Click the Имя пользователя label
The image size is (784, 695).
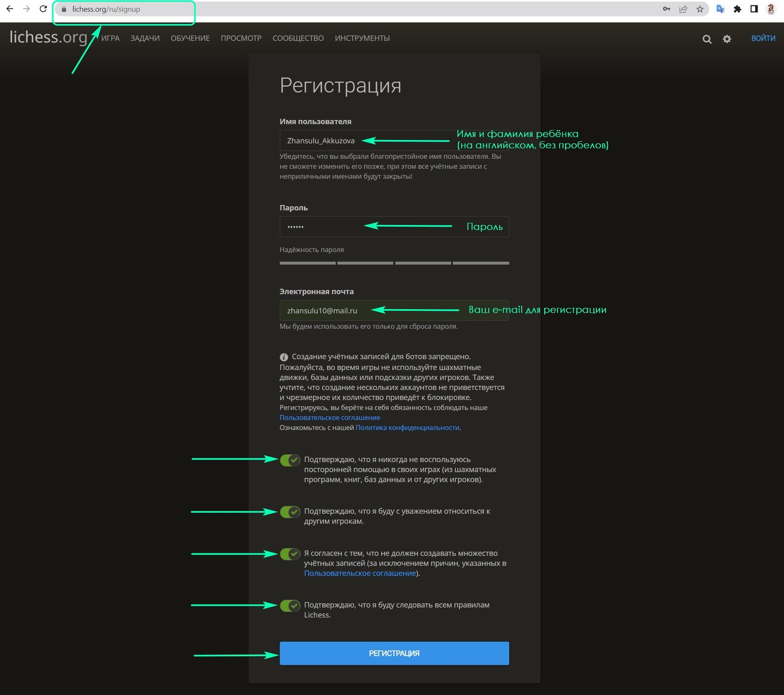tap(315, 122)
